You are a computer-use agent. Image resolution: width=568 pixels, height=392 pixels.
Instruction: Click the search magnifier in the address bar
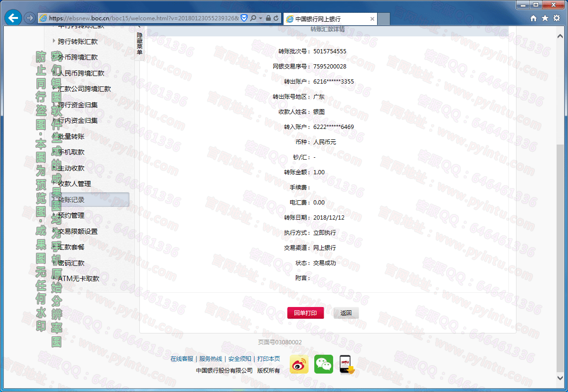[253, 18]
